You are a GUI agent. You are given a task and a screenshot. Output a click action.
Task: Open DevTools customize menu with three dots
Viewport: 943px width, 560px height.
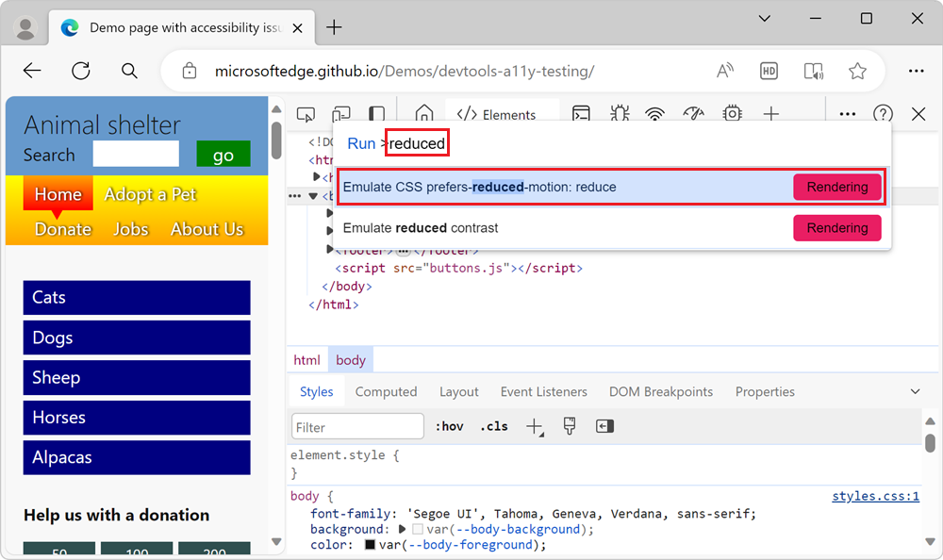pyautogui.click(x=847, y=113)
